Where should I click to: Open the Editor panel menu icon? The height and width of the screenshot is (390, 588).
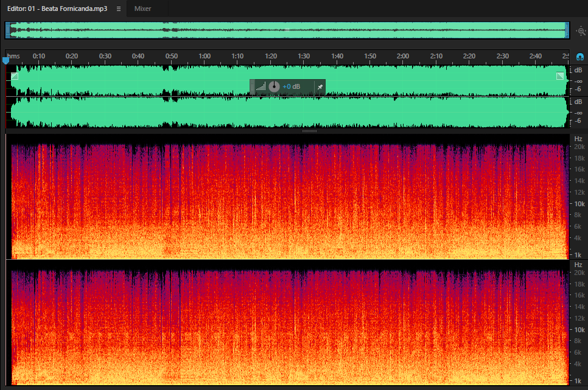[x=119, y=9]
